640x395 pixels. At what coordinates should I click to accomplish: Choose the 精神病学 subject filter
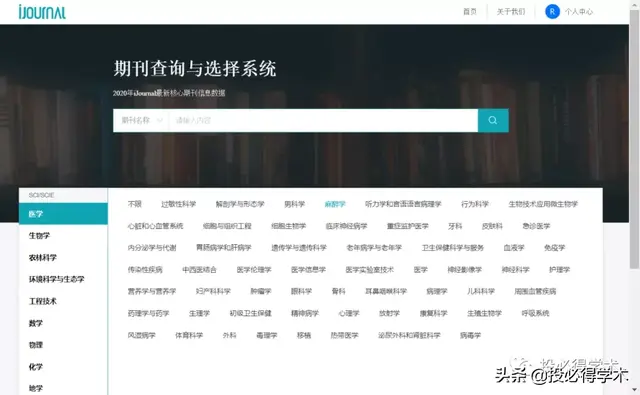tap(304, 313)
